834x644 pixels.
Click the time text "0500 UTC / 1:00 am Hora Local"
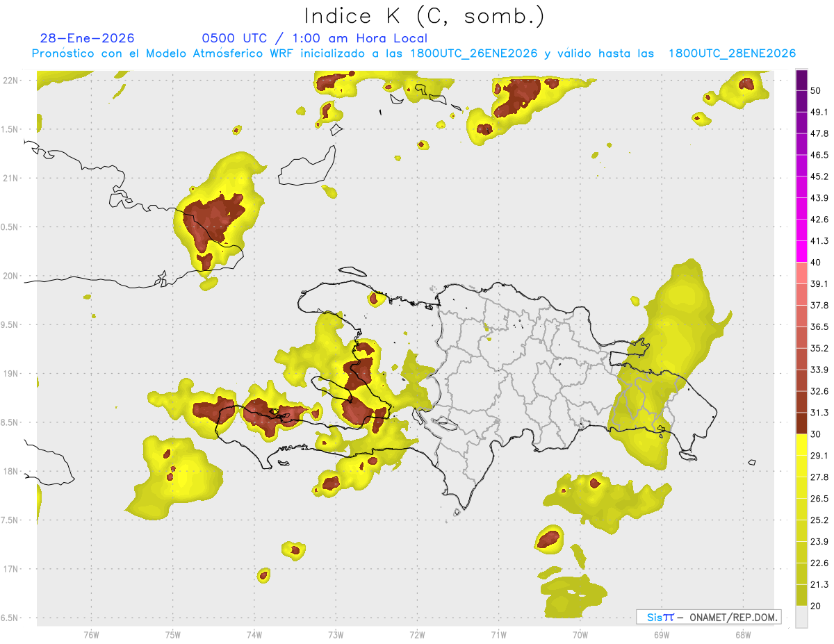[315, 38]
